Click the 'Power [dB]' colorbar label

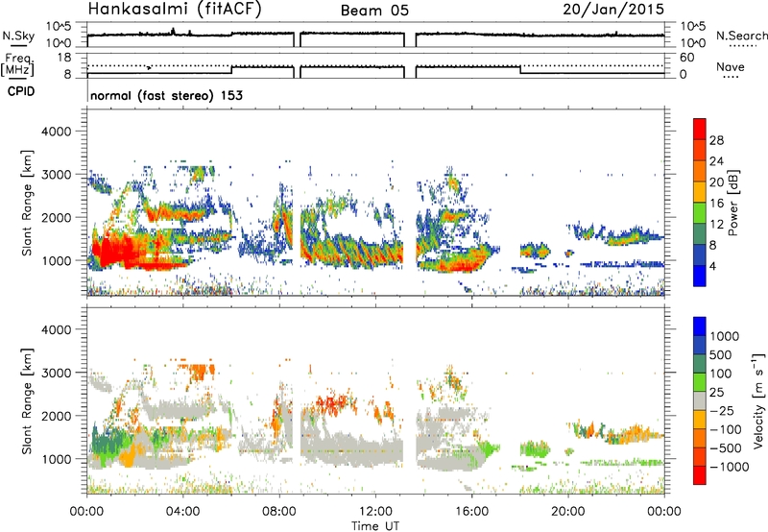[732, 203]
